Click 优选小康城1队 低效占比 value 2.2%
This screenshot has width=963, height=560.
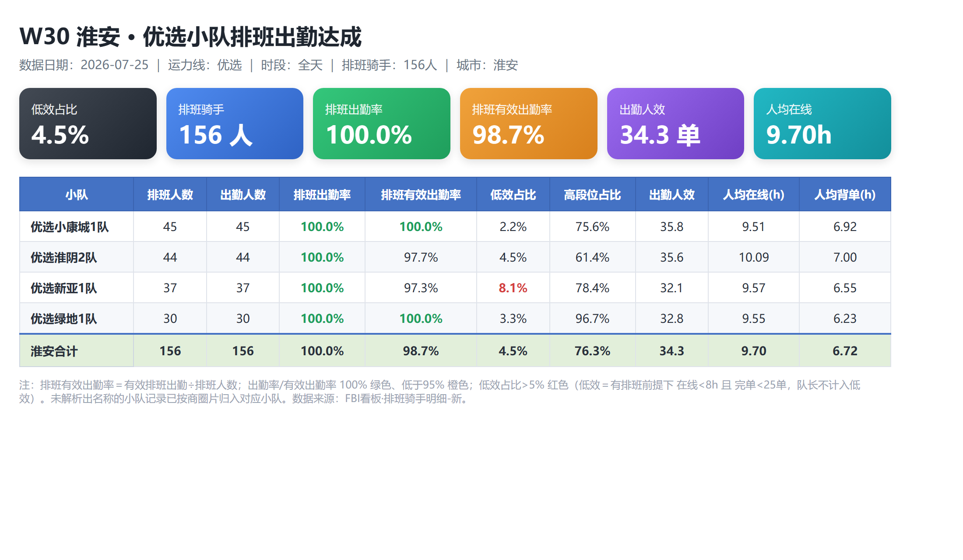pyautogui.click(x=513, y=227)
